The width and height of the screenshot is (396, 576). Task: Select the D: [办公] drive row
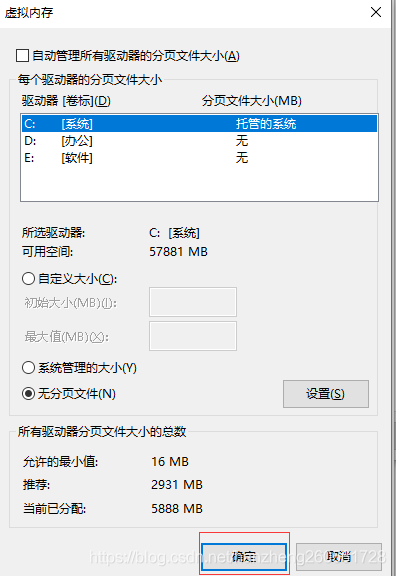point(199,141)
